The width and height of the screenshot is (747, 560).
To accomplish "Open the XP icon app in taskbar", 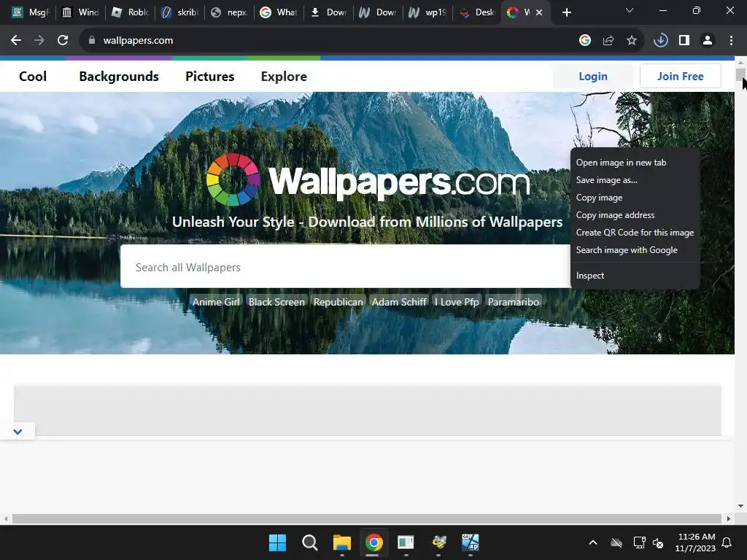I will pyautogui.click(x=471, y=542).
